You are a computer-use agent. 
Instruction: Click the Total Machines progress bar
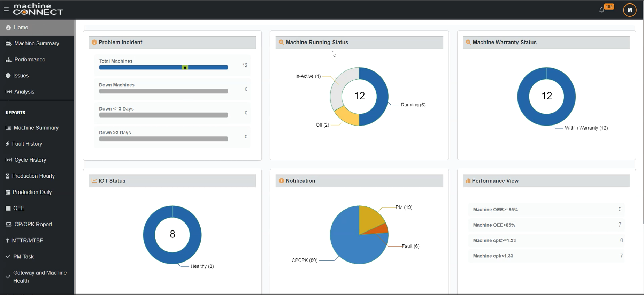click(x=163, y=67)
